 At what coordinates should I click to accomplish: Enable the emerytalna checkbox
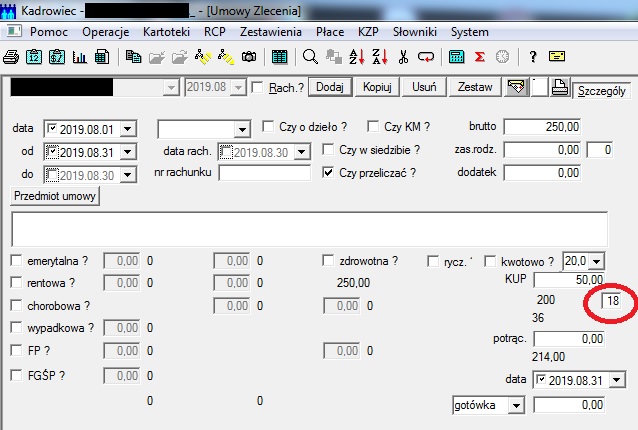click(16, 260)
